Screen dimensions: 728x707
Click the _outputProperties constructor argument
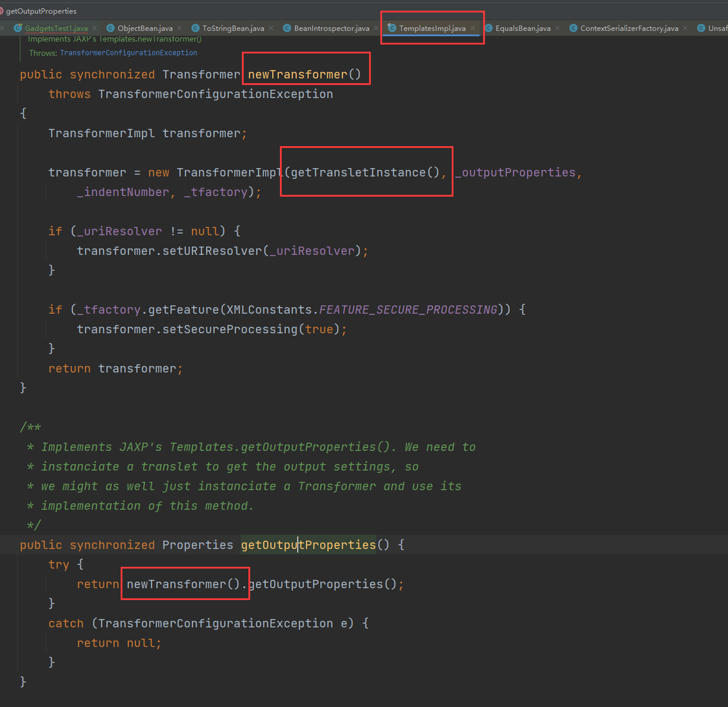[x=515, y=172]
